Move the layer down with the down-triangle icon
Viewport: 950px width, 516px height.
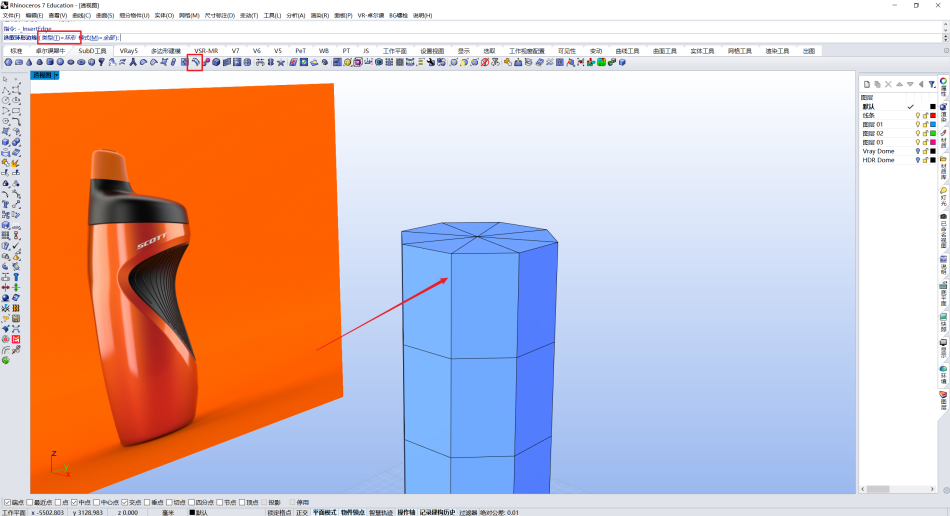point(910,85)
